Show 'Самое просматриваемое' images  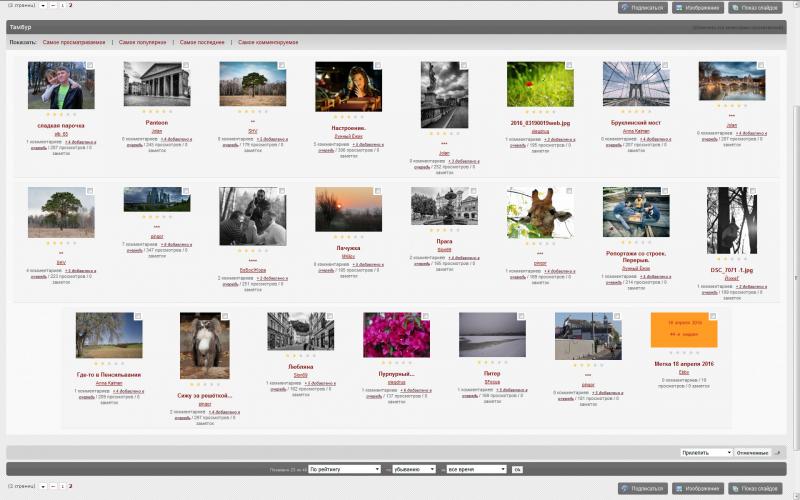pos(74,42)
